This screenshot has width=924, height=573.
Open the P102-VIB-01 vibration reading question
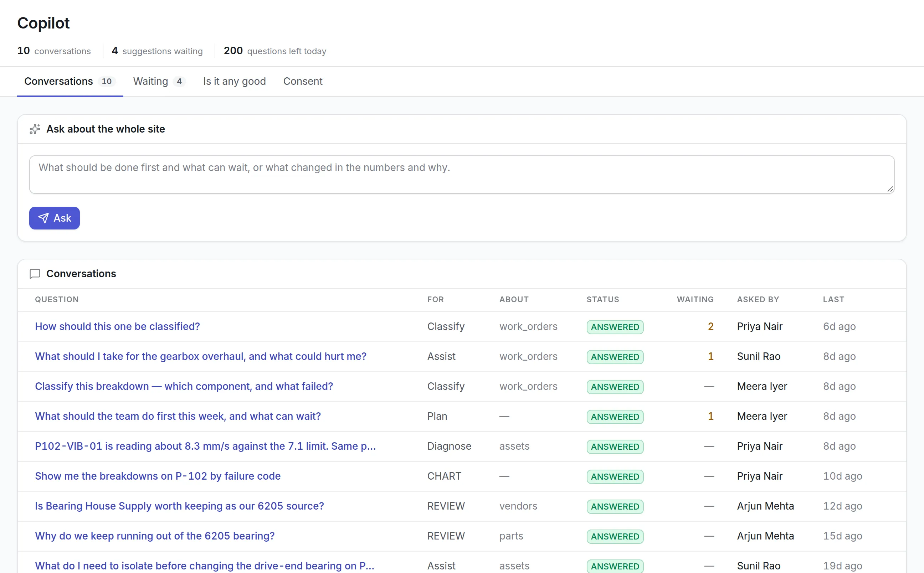[205, 446]
